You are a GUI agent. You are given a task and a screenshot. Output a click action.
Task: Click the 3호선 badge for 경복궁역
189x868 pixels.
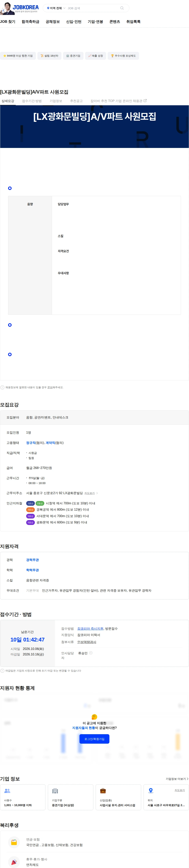[x=30, y=510]
